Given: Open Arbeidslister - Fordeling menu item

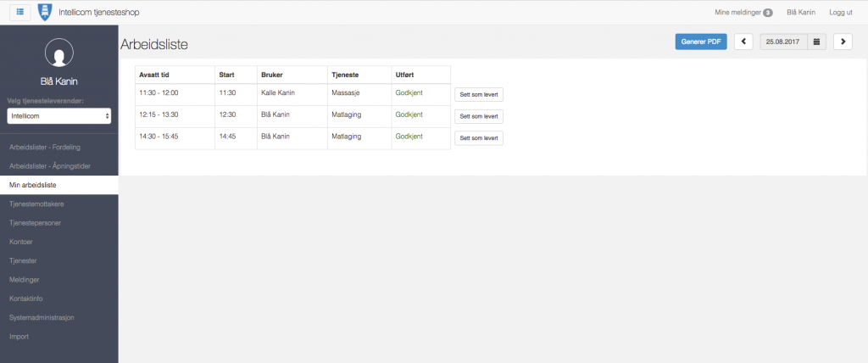Looking at the screenshot, I should [x=59, y=148].
